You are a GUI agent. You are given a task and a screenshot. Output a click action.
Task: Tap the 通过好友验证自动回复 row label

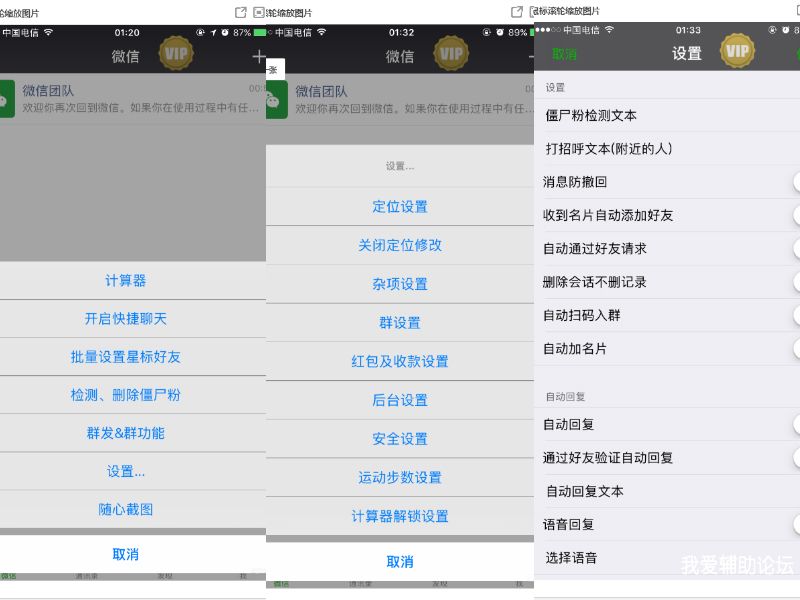(608, 458)
